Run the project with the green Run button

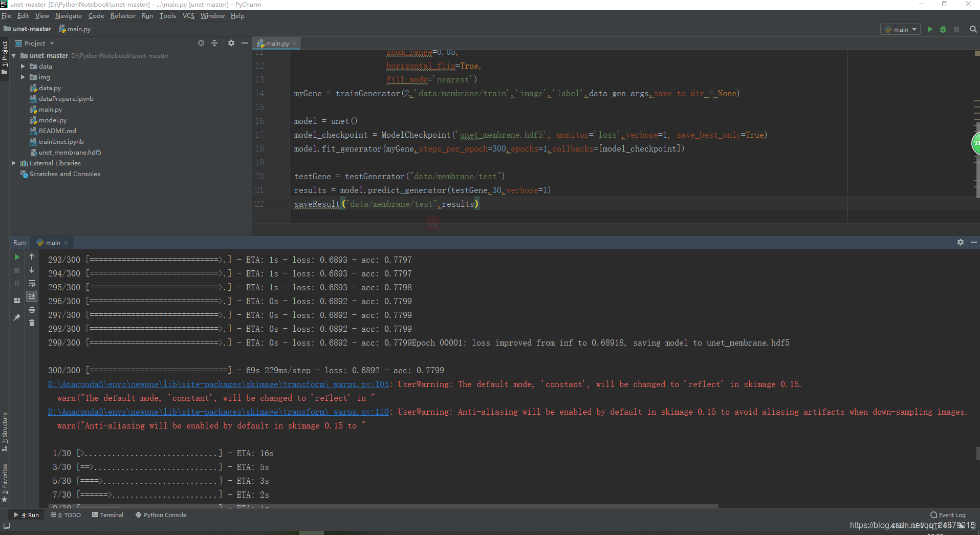[x=929, y=29]
